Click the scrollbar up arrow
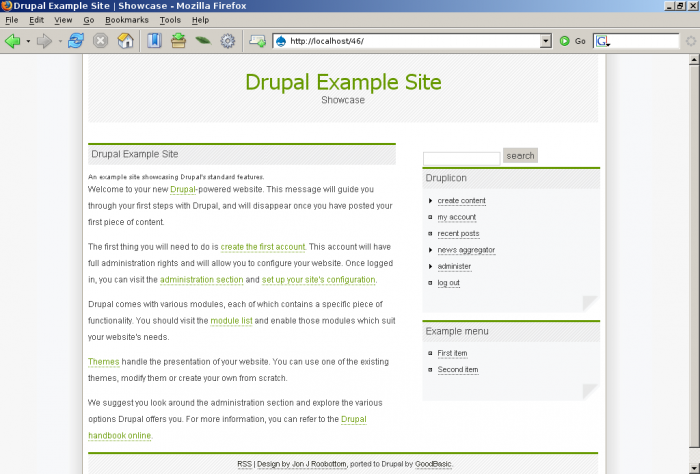The width and height of the screenshot is (700, 474). pos(694,59)
